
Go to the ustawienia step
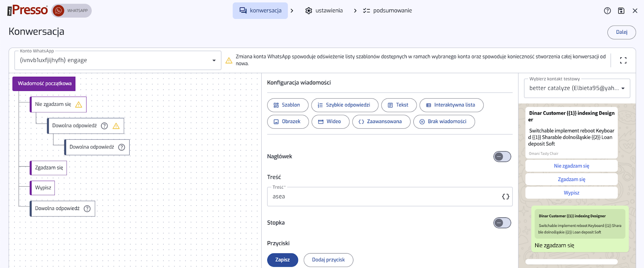pyautogui.click(x=324, y=11)
